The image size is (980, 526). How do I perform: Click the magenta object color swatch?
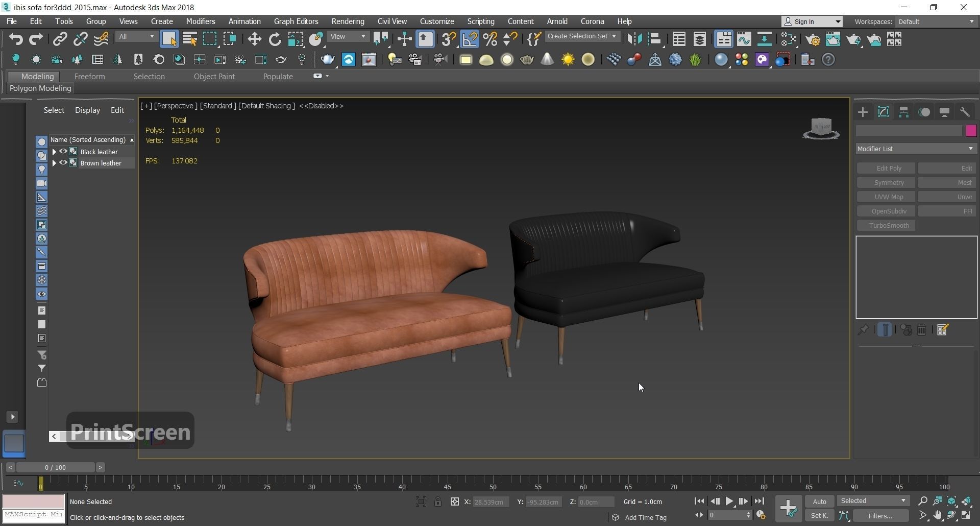pos(970,131)
